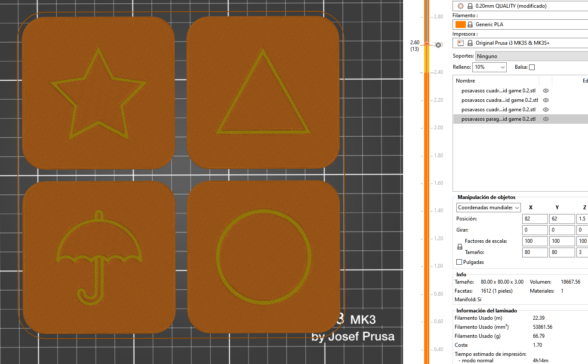This screenshot has height=364, width=588.
Task: Click the print settings gear icon beside 0.20mm QUALITY
Action: pyautogui.click(x=461, y=6)
